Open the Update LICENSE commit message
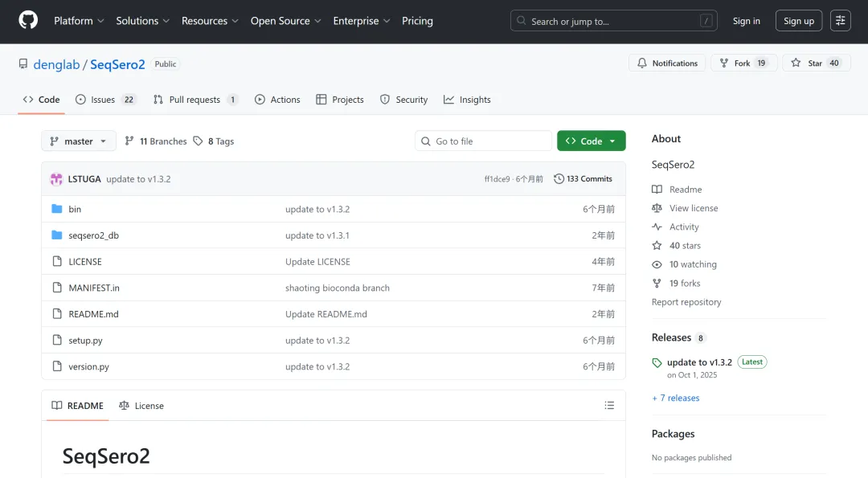 [x=317, y=262]
